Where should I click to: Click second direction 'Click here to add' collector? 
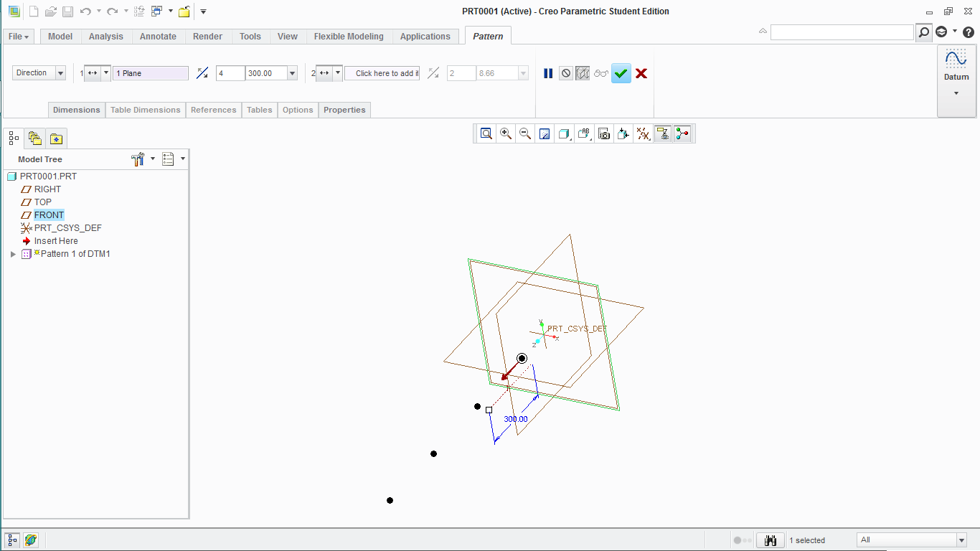click(x=382, y=73)
